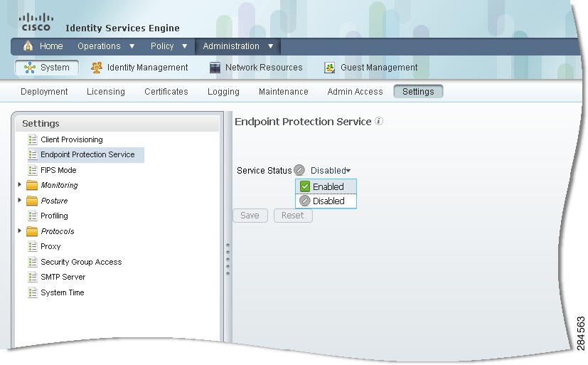Screen dimensions: 588x365
Task: Click the Network Resources device icon
Action: tap(215, 68)
